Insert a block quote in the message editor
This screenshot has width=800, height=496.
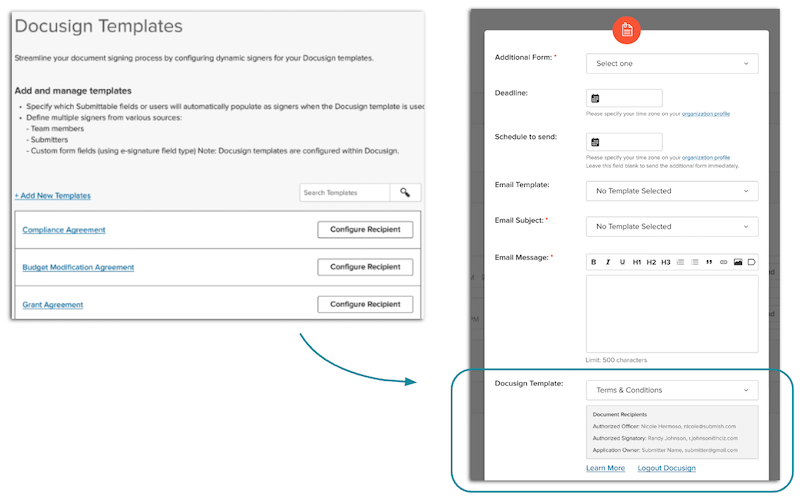click(x=709, y=262)
